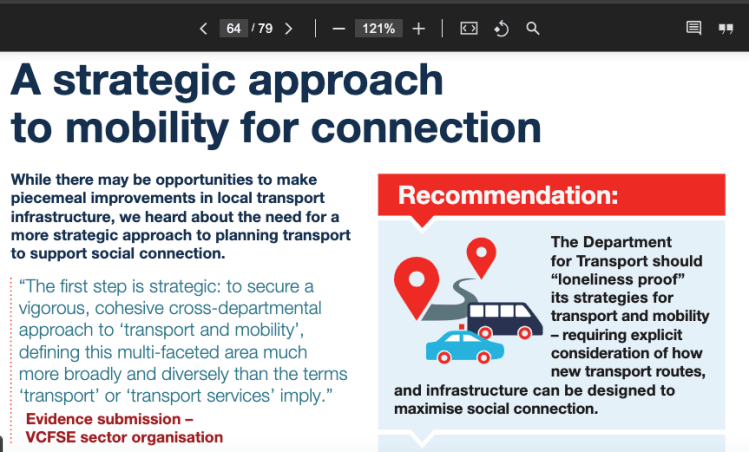Click the 'VCFSE sector organisation' text
The height and width of the screenshot is (452, 749).
(x=124, y=437)
